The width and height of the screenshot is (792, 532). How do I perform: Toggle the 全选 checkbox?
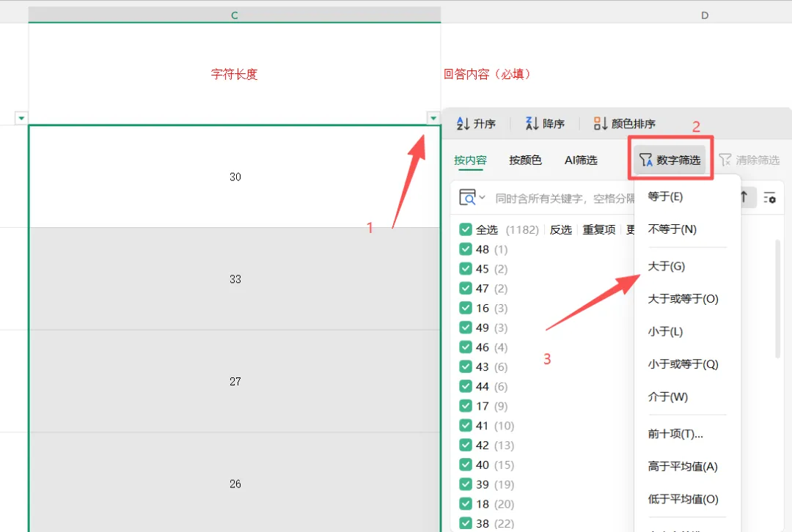coord(466,229)
